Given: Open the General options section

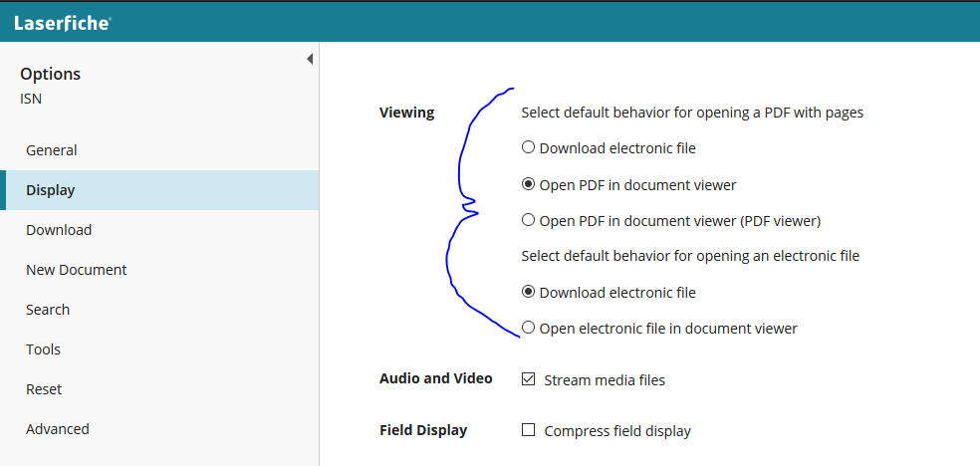Looking at the screenshot, I should point(159,150).
